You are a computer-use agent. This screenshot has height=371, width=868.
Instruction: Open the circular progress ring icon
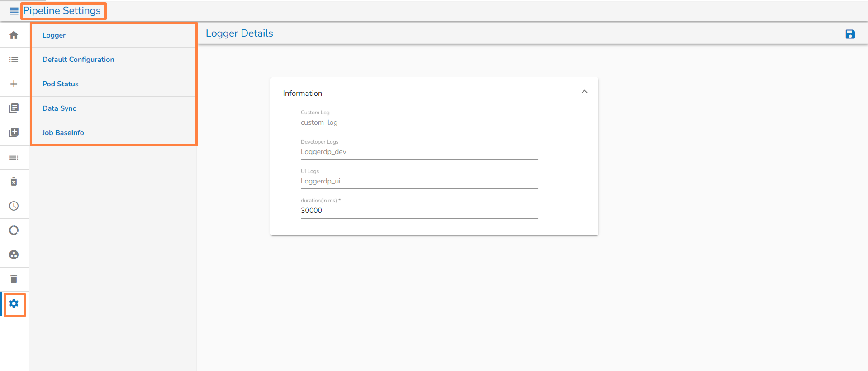(14, 230)
